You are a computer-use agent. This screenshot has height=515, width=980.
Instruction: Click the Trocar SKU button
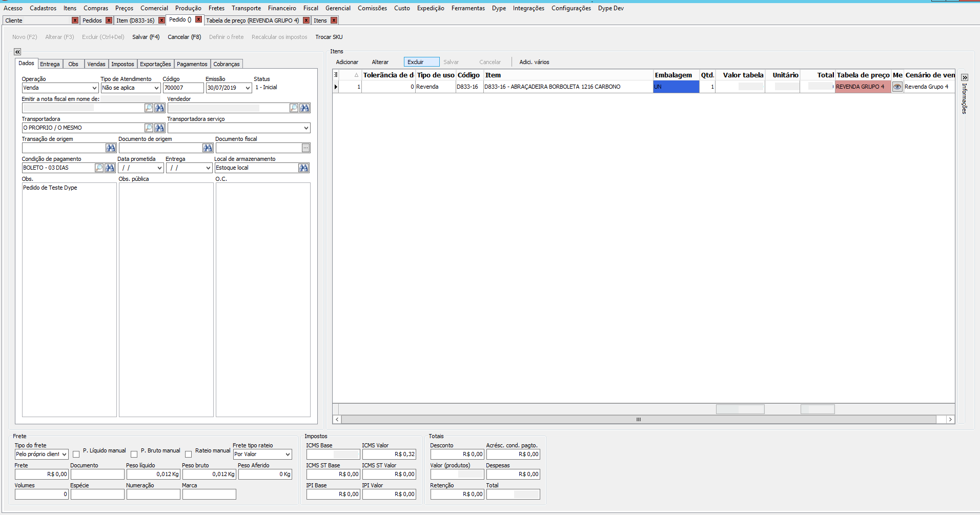click(x=329, y=37)
